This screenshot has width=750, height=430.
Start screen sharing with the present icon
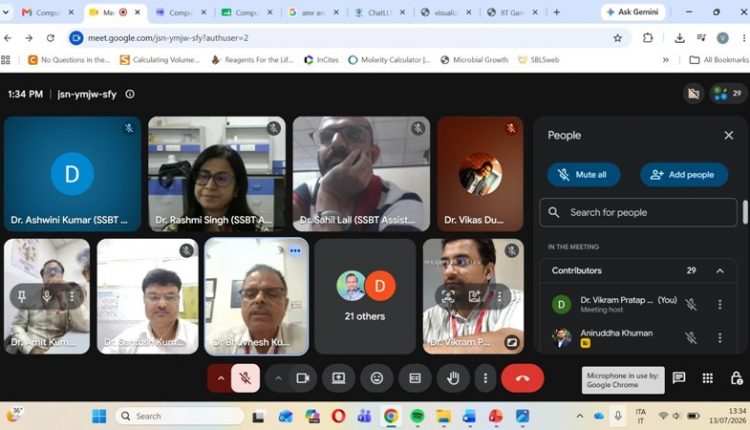tap(339, 378)
